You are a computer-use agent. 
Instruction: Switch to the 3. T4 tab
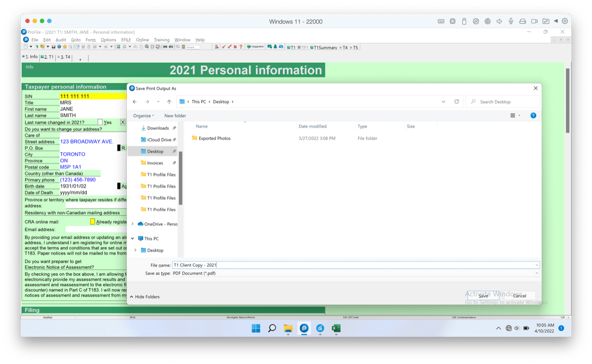[65, 57]
